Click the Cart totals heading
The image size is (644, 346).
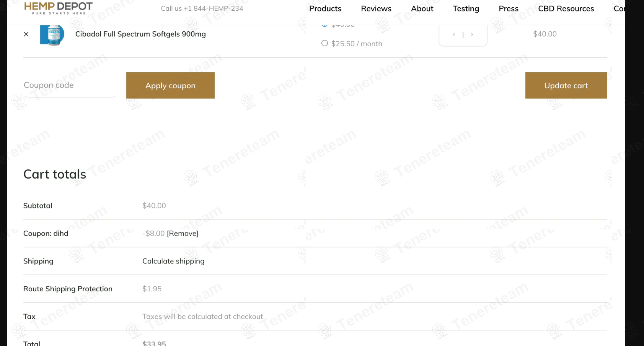55,174
